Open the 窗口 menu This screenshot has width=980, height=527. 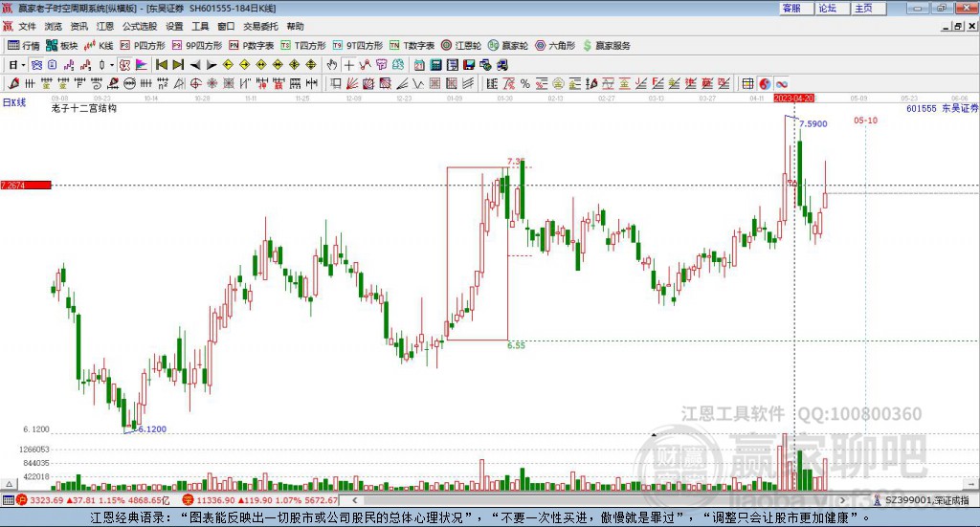pos(226,26)
